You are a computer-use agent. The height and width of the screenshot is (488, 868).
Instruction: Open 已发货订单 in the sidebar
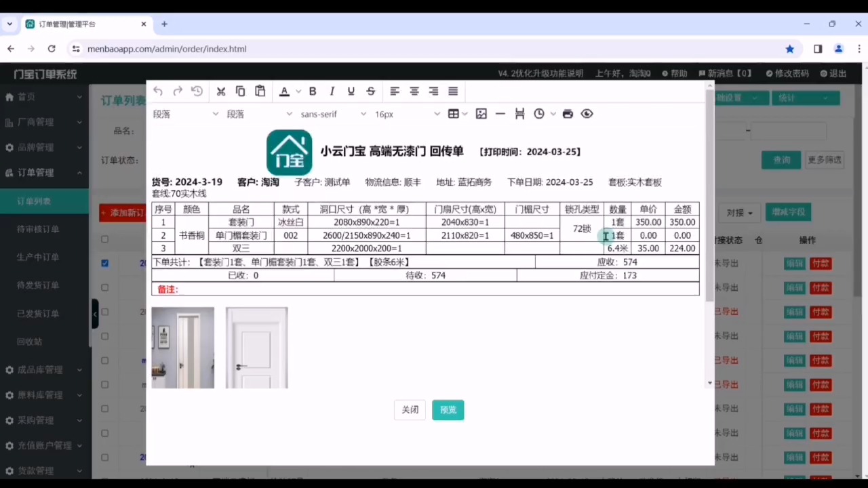44,313
